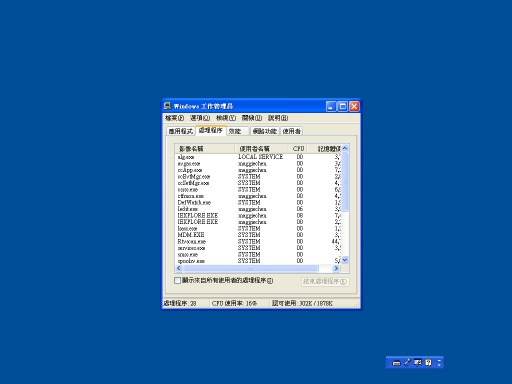Select the IEXPLORE.EXE row with CPU 08
The width and height of the screenshot is (512, 384).
coord(258,216)
